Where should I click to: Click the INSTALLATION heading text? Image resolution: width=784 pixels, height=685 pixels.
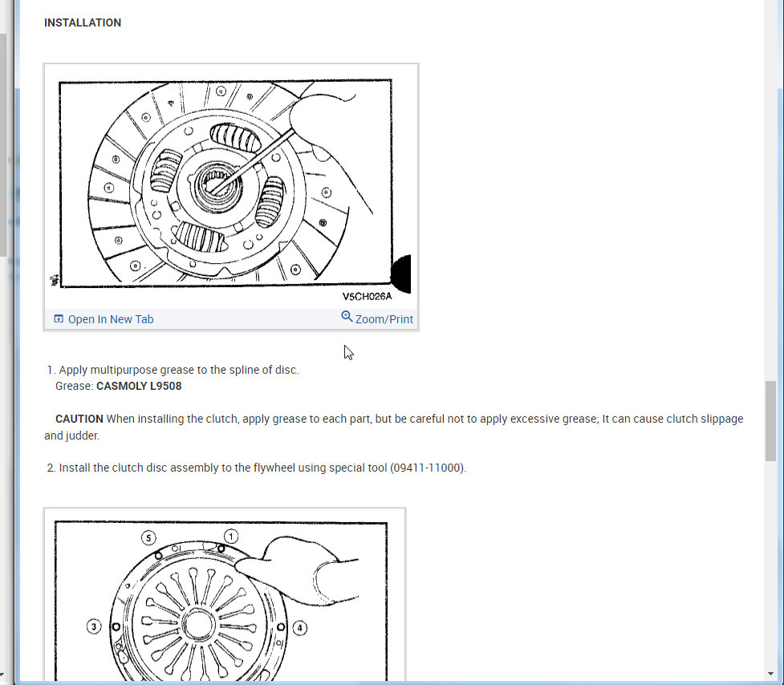coord(83,23)
